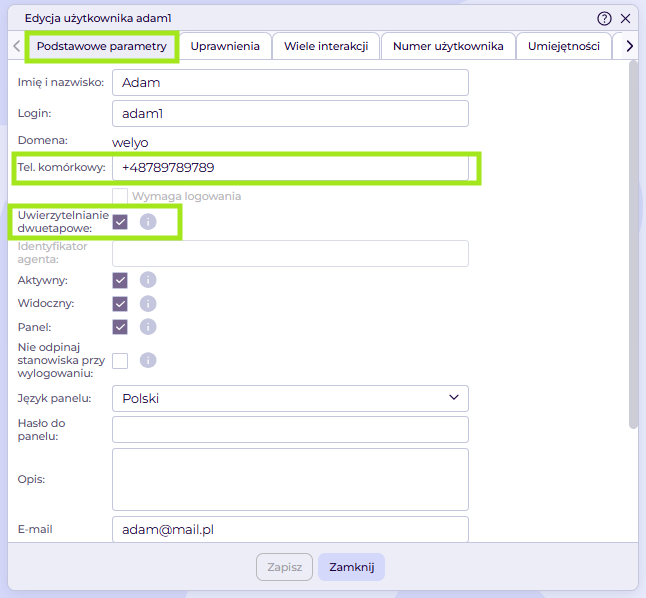Click the E-mail input field
The image size is (646, 598).
pos(290,530)
